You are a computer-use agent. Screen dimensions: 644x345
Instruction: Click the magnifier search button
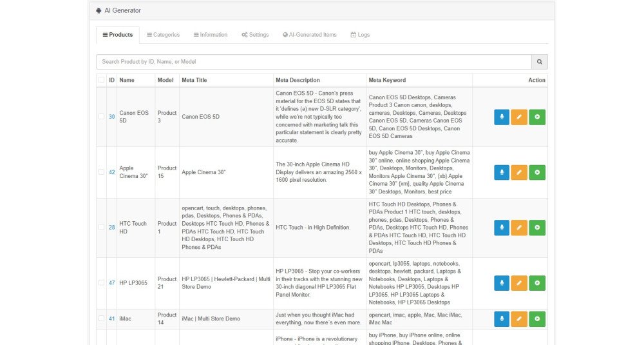click(x=539, y=62)
